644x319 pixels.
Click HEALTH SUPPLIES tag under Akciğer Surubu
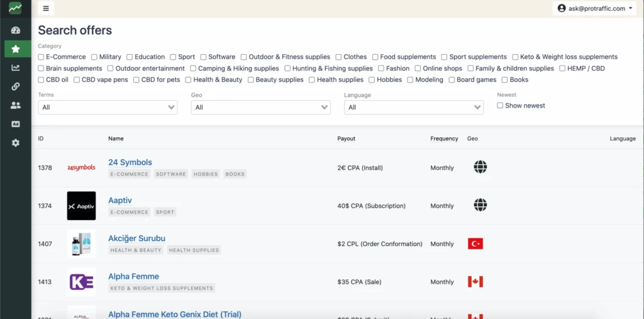point(194,250)
